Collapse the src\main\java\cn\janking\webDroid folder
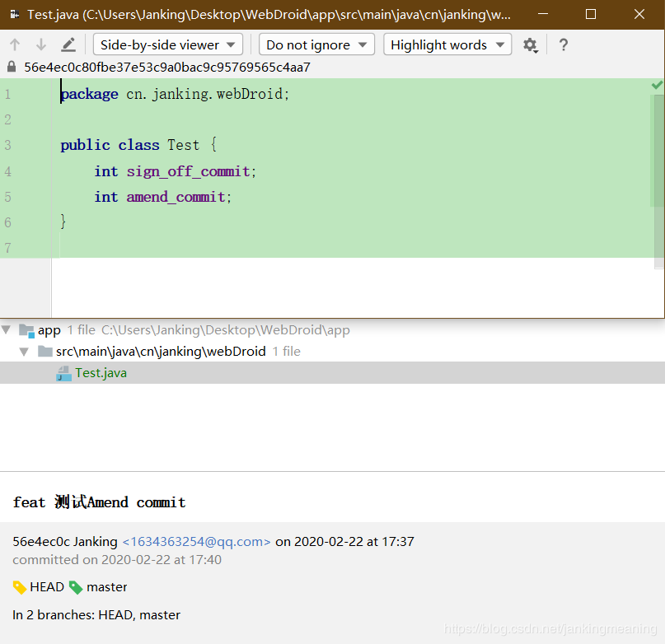 pyautogui.click(x=24, y=352)
